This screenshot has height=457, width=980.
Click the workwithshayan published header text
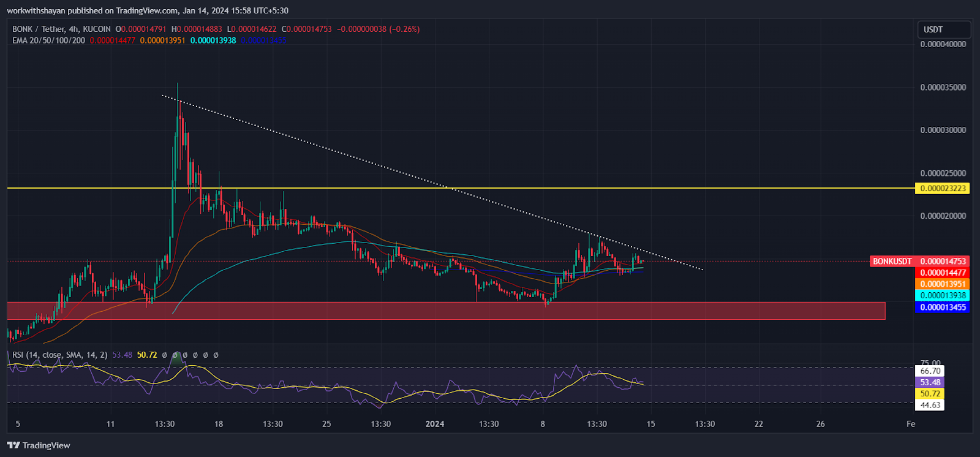[148, 10]
